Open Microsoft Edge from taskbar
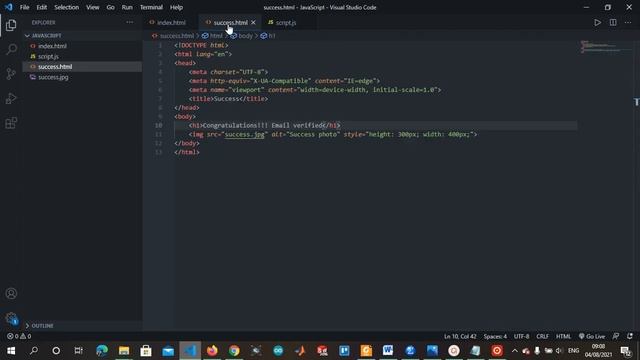 pos(102,351)
